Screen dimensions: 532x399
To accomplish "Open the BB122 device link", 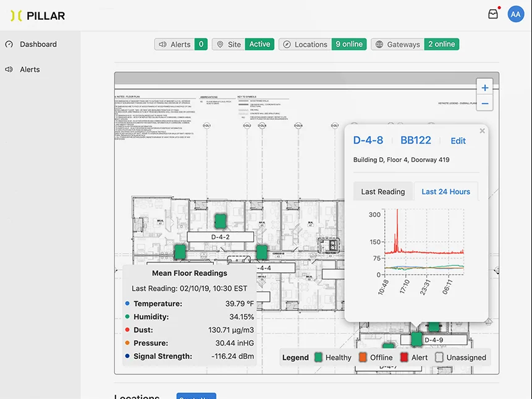I will (416, 140).
